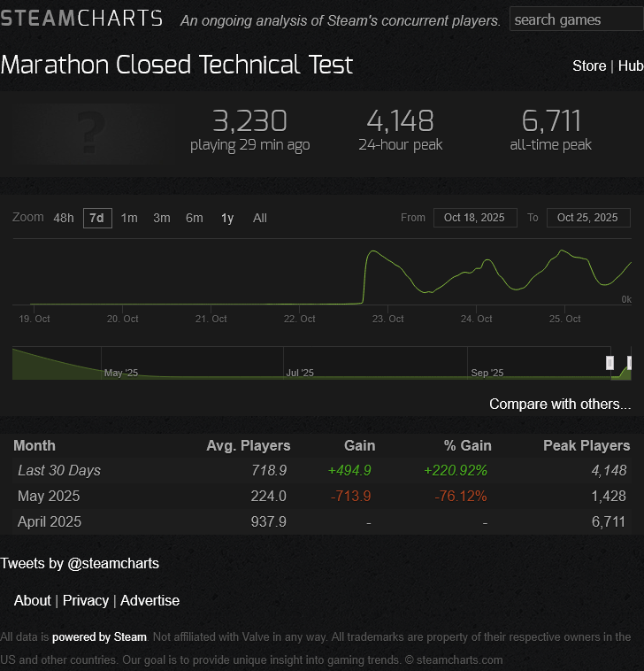Viewport: 644px width, 671px height.
Task: Grab the right navigator range handle
Action: 630,363
